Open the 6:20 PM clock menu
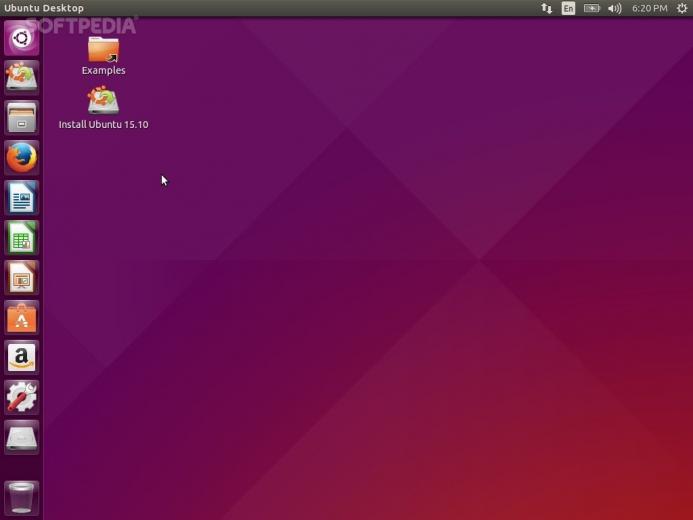Screen dimensions: 693x520 (649, 8)
